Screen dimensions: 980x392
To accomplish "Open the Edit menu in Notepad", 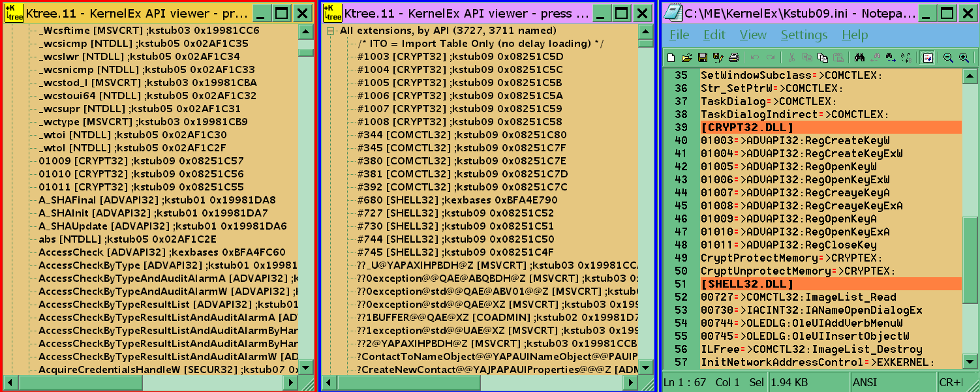I will 714,35.
